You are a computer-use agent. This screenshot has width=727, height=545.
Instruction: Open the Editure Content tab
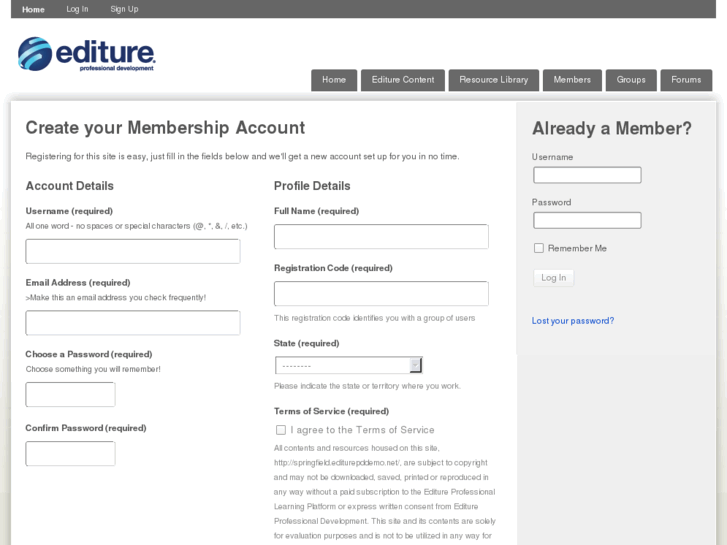403,80
